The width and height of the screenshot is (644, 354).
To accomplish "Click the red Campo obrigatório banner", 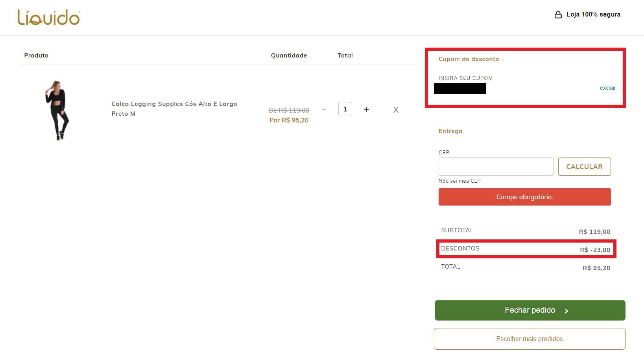I will pos(524,197).
